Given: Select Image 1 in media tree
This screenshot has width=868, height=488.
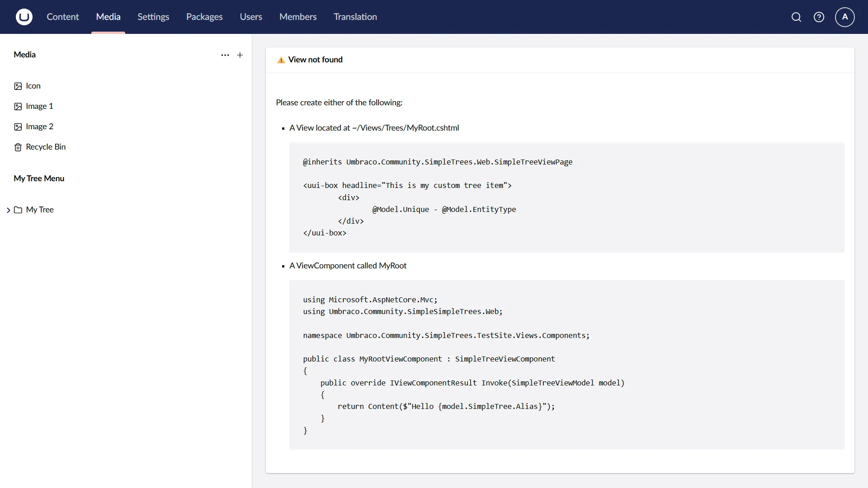Looking at the screenshot, I should 39,106.
